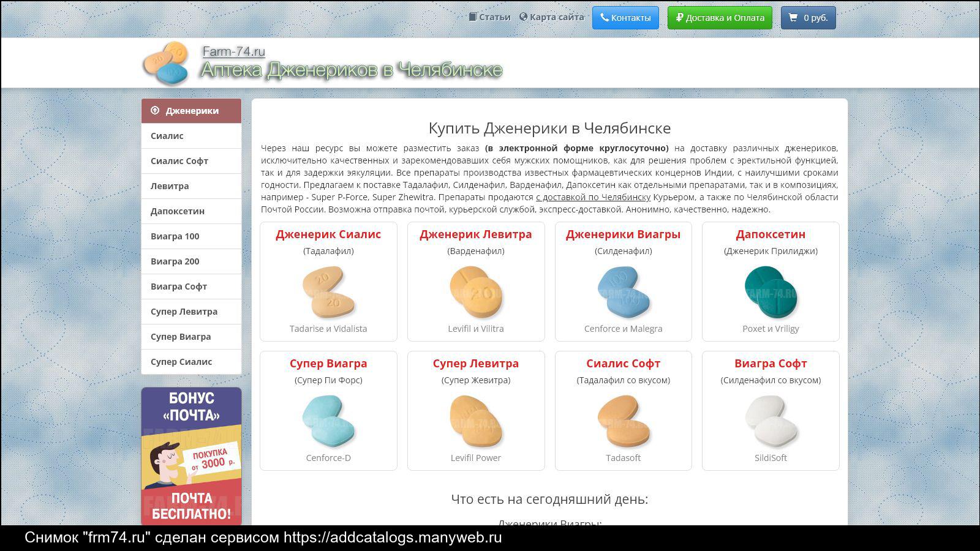Click the SildiSoft caption text
Screen dimensions: 980x551
tap(771, 458)
